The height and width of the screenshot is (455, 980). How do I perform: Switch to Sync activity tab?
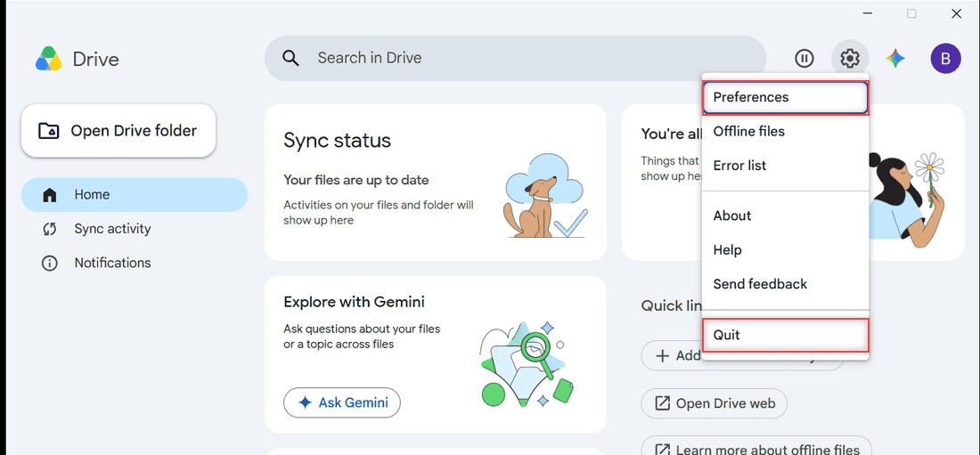tap(135, 229)
